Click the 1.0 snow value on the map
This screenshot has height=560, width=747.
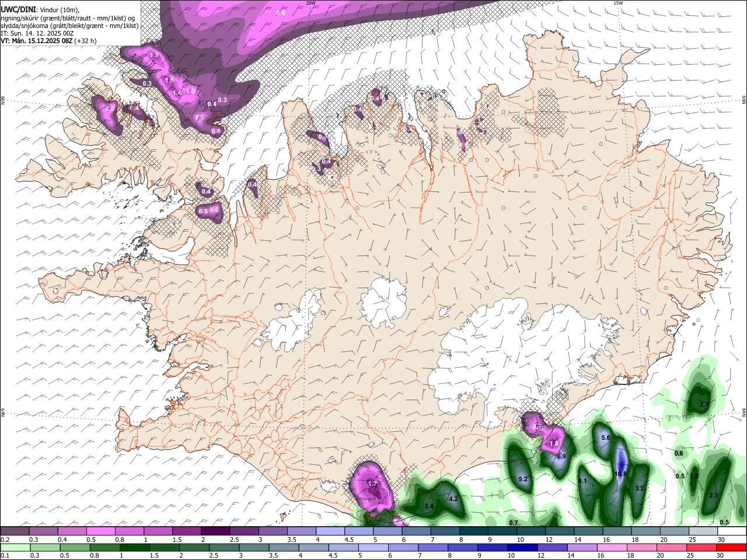(190, 91)
